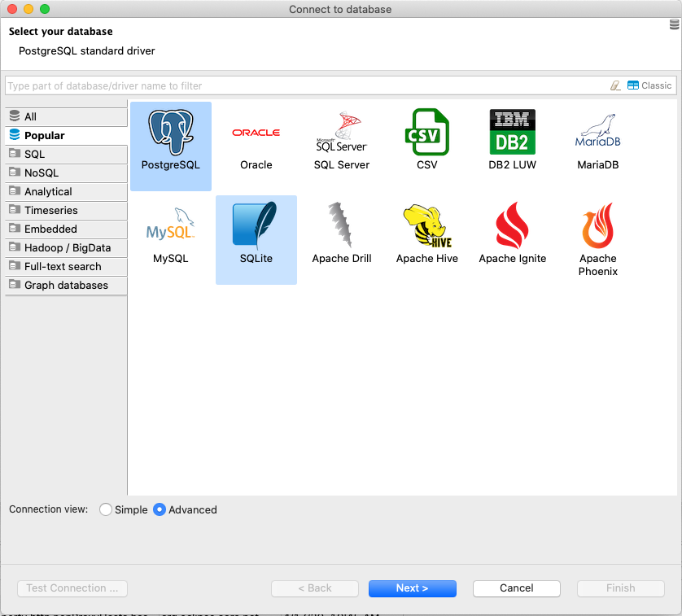Select Simple connection view
The image size is (682, 616).
coord(106,509)
